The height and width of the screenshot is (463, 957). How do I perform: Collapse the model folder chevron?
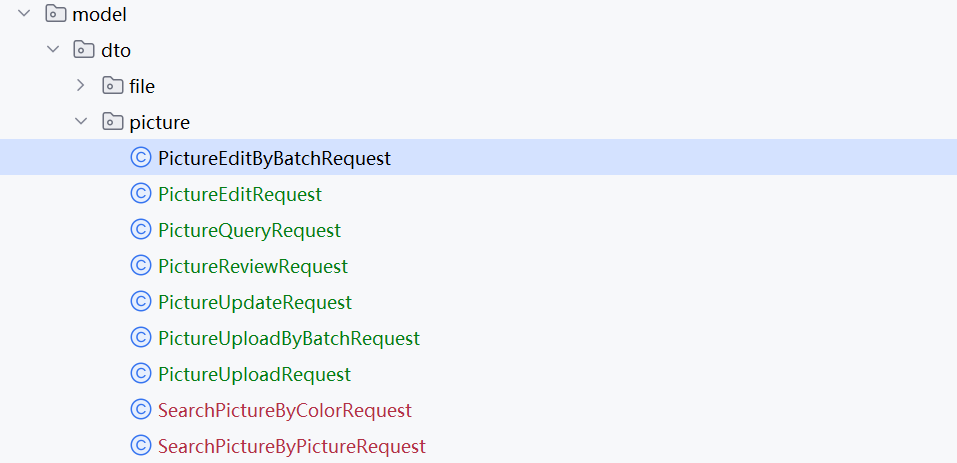pyautogui.click(x=24, y=13)
